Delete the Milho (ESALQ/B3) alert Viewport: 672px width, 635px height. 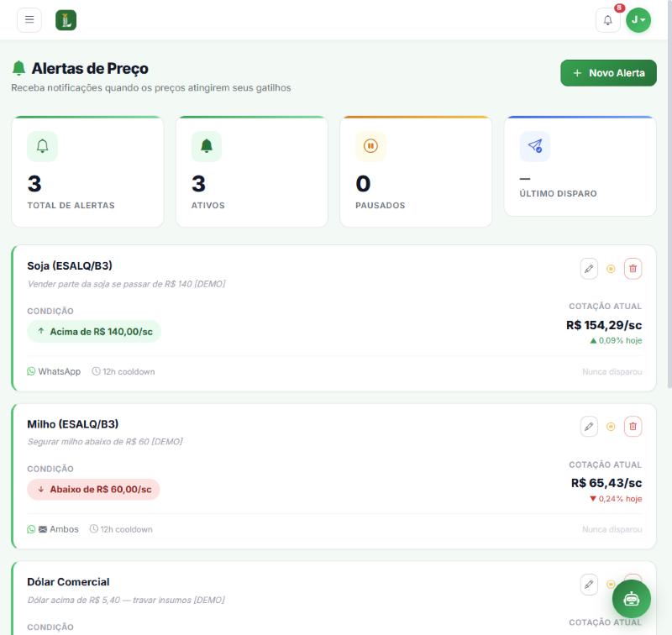pos(633,427)
